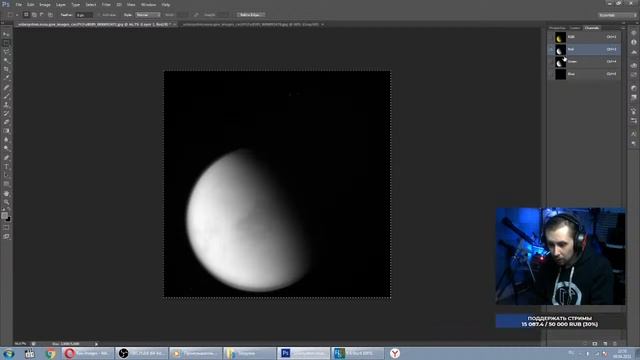Open Google Chrome from the taskbar
Screen dimensions: 640x360
coord(51,353)
